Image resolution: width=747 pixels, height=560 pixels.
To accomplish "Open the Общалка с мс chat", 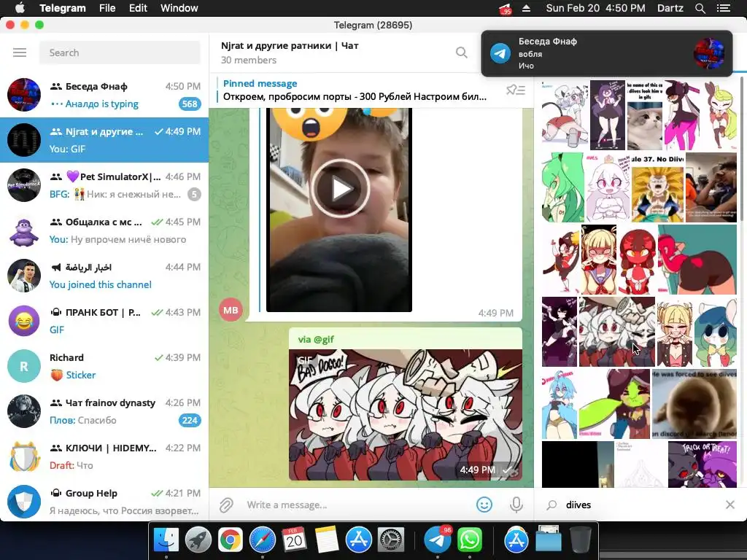I will pos(104,230).
